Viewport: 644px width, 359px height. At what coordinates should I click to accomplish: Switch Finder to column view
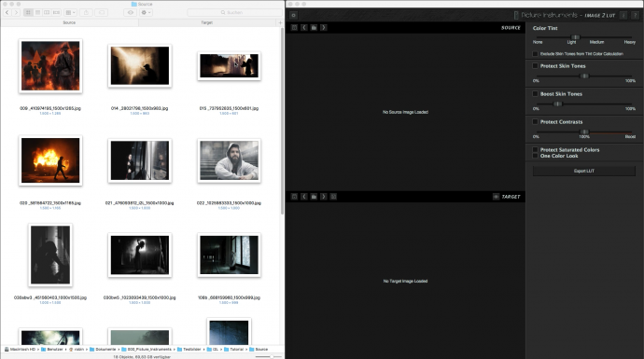[47, 13]
